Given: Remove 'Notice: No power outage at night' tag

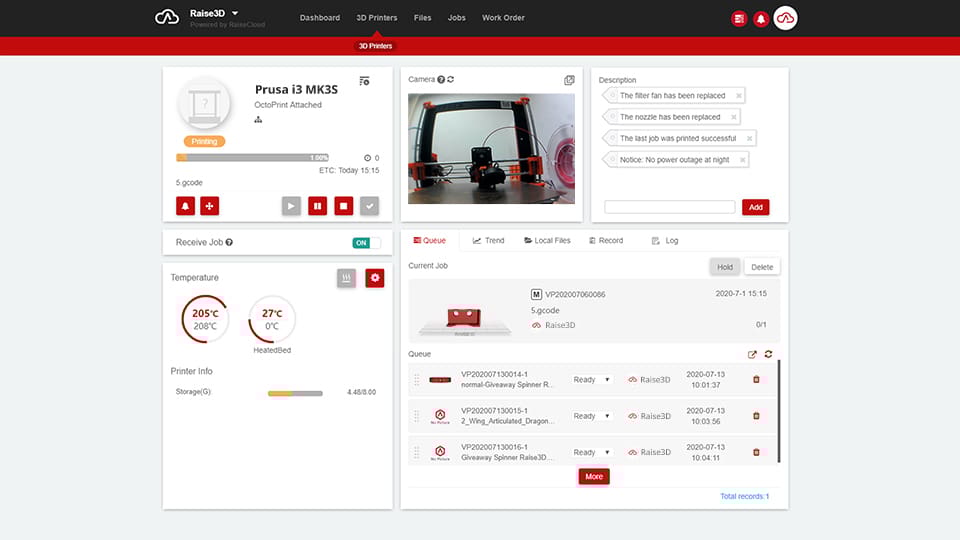Looking at the screenshot, I should click(743, 160).
